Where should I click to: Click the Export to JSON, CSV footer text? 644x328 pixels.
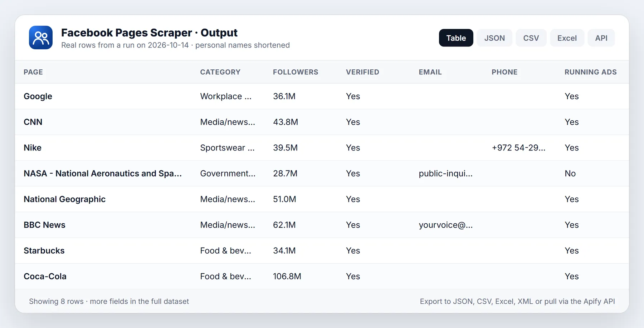click(x=517, y=302)
